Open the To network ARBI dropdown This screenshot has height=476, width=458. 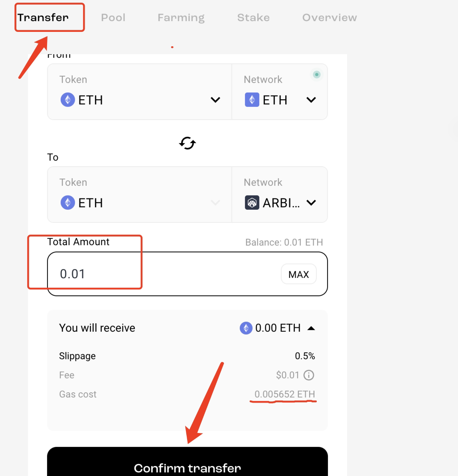pos(311,203)
